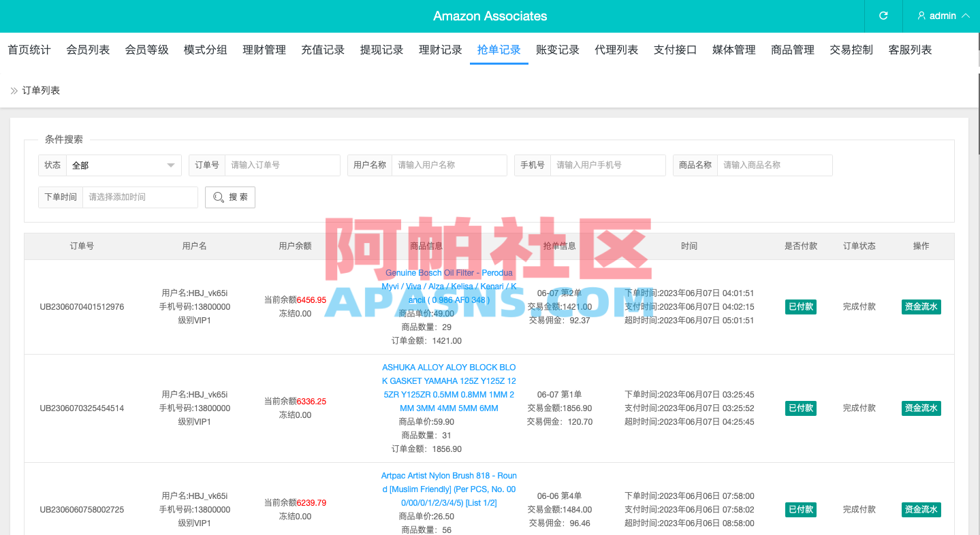Focus the 商品名称 input field

[775, 165]
